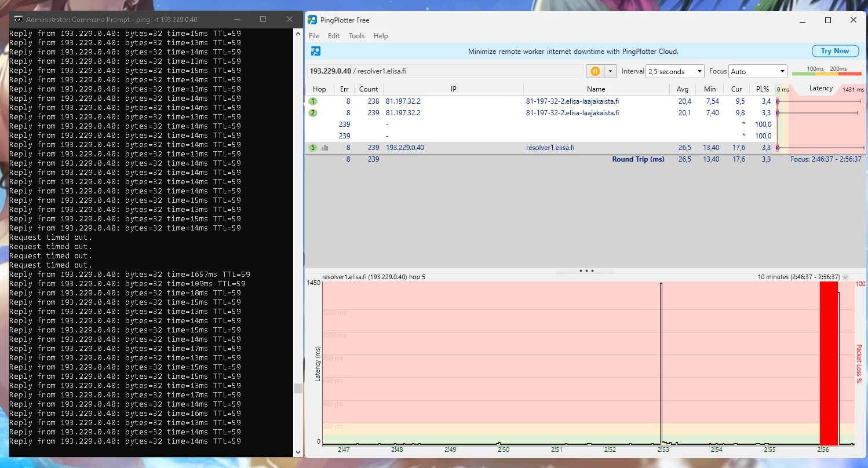This screenshot has height=468, width=868.
Task: Click the Hop column header
Action: 319,89
